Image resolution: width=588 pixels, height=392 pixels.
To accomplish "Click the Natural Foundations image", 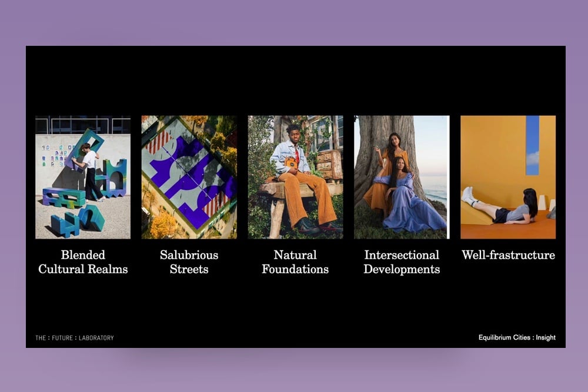I will point(296,177).
